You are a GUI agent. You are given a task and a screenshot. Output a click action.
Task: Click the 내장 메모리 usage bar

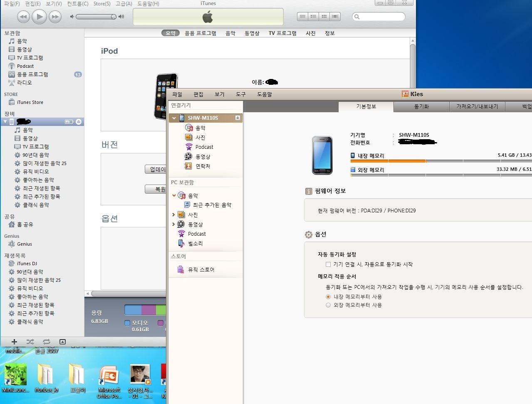pos(441,161)
